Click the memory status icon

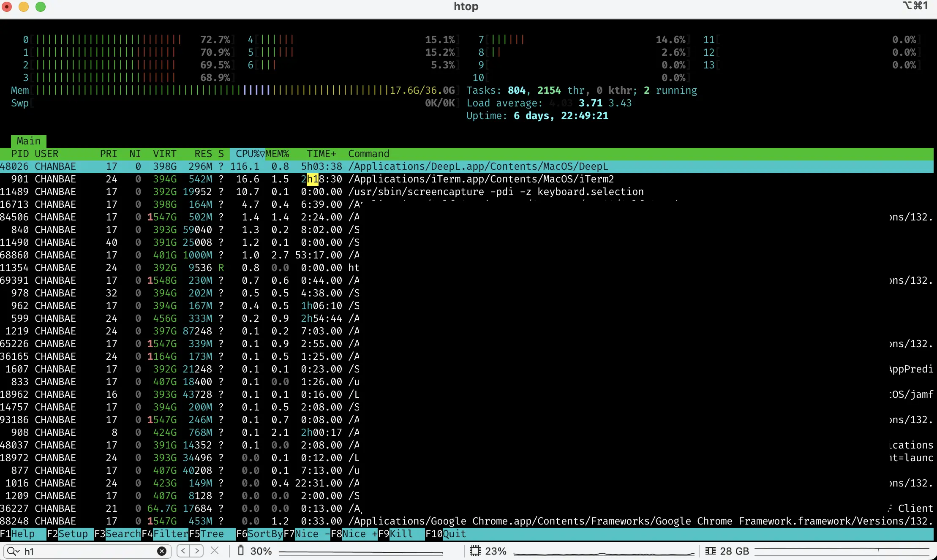711,551
